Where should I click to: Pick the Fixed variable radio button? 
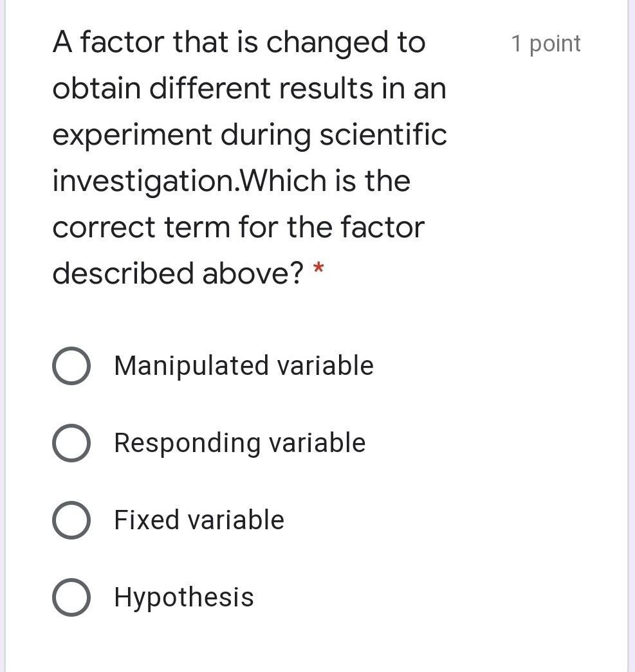(x=71, y=520)
